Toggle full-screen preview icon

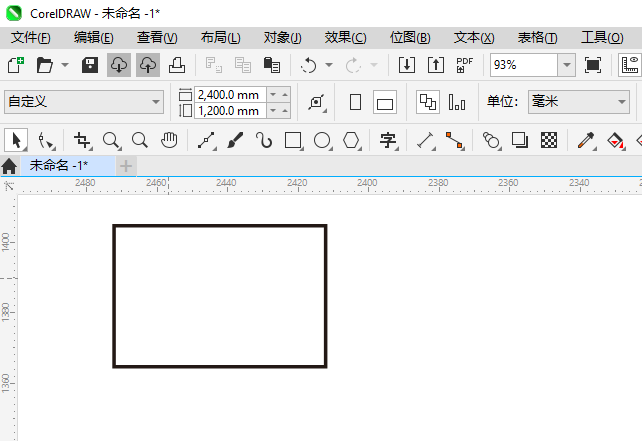[593, 65]
